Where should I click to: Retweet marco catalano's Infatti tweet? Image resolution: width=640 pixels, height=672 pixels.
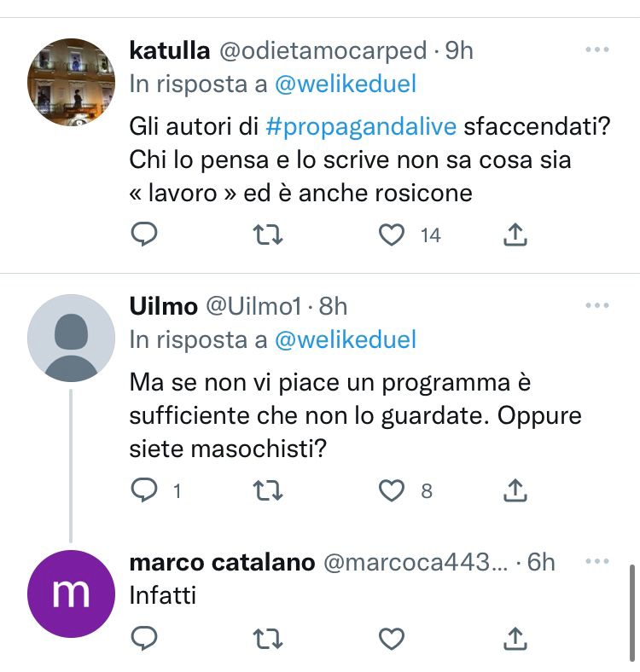tap(269, 637)
